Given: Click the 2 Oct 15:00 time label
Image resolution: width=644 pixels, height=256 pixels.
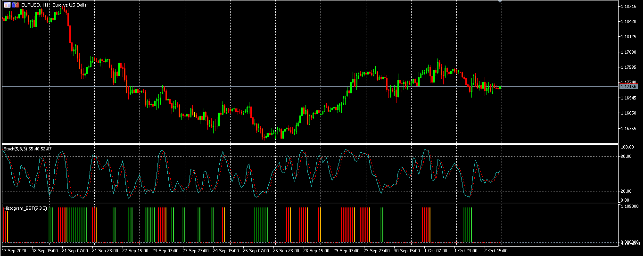Looking at the screenshot, I should [x=495, y=251].
